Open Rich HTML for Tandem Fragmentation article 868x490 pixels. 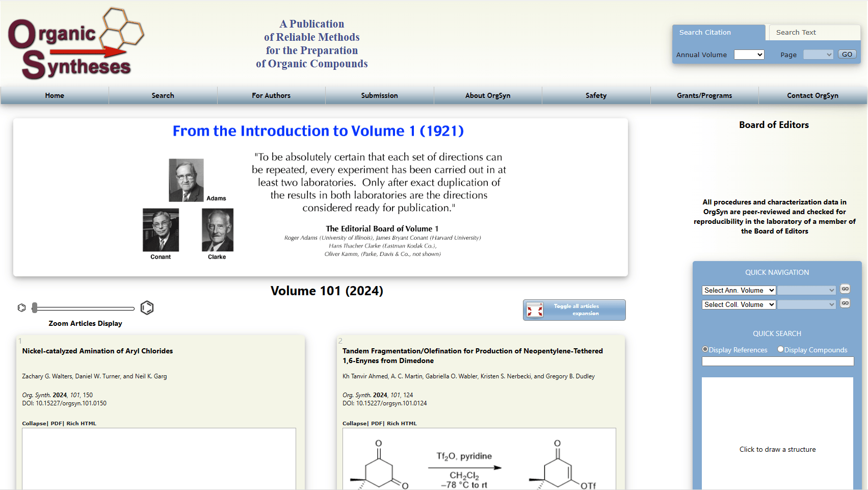(402, 423)
